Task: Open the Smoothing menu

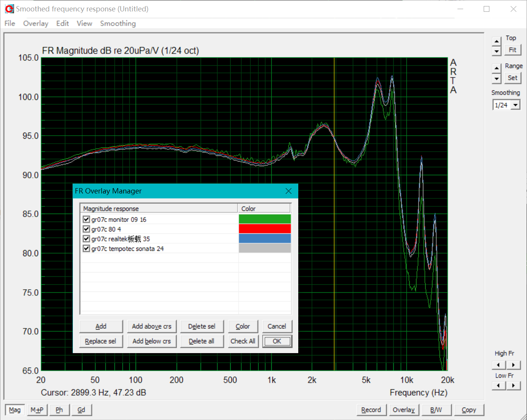Action: (118, 23)
